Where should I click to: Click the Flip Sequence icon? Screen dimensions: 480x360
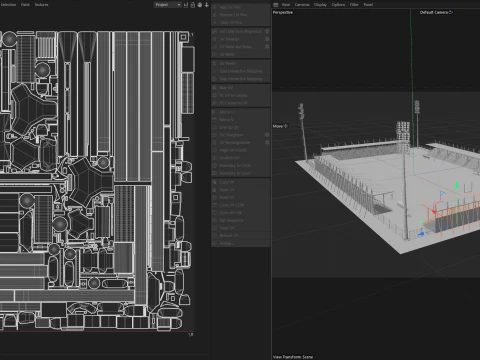(x=215, y=220)
